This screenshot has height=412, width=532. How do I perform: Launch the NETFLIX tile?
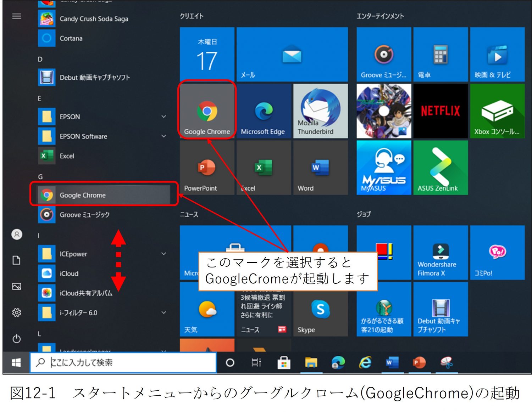click(x=440, y=111)
